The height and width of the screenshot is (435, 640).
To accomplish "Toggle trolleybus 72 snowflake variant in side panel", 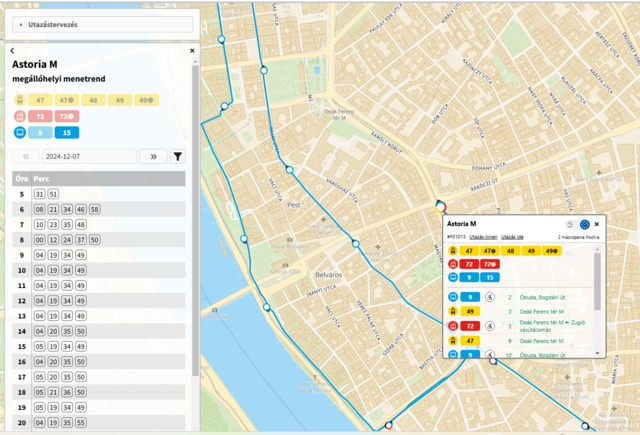I will (67, 116).
